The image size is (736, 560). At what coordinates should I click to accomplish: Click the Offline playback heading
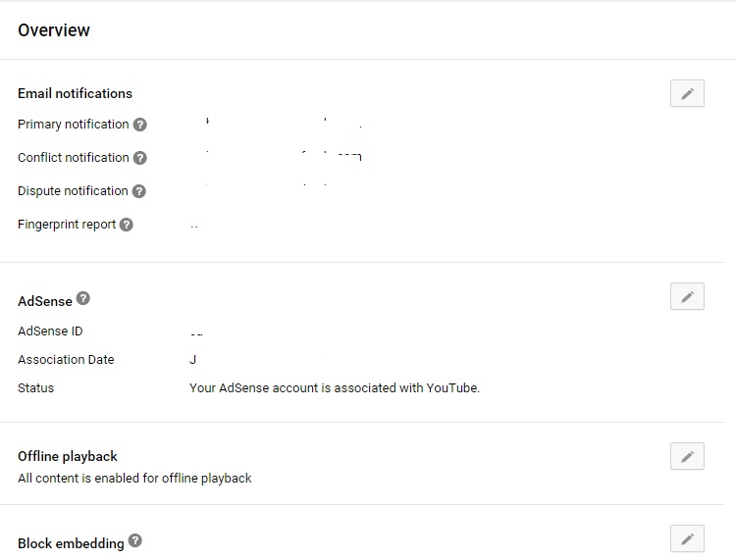pyautogui.click(x=68, y=456)
